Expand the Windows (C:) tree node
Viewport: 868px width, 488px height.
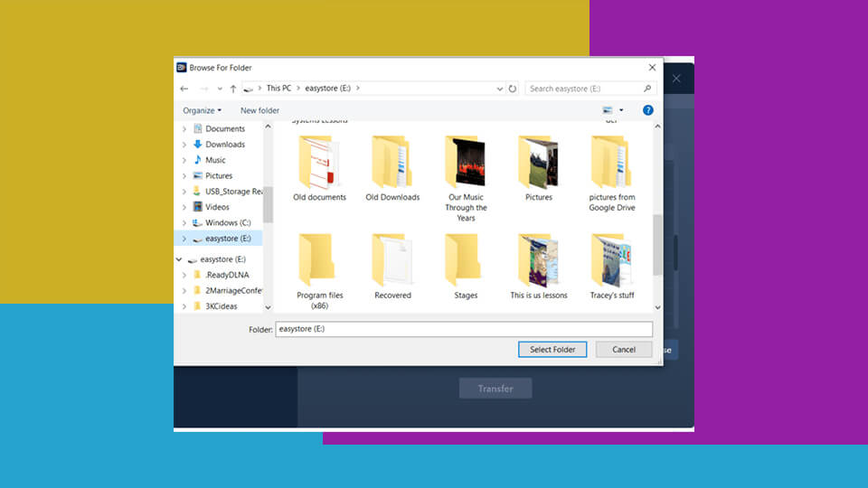[x=184, y=223]
